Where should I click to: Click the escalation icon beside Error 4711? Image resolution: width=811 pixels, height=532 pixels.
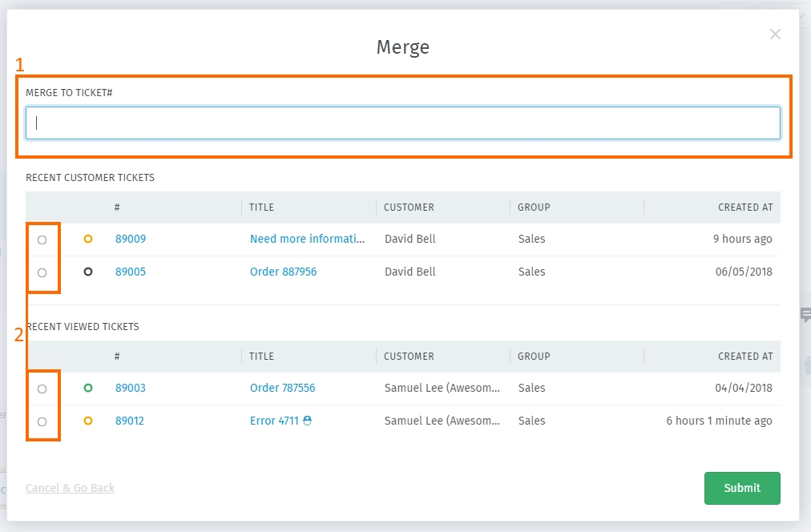tap(307, 421)
